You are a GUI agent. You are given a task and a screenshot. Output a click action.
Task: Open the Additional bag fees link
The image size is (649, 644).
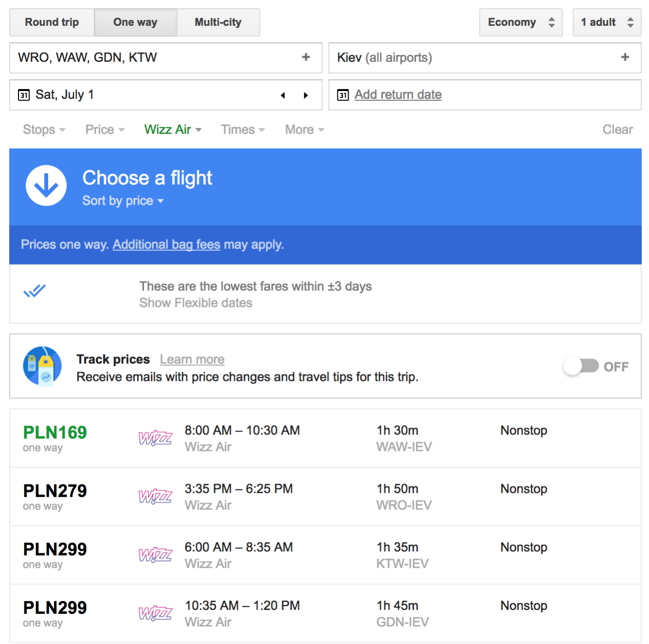tap(166, 245)
